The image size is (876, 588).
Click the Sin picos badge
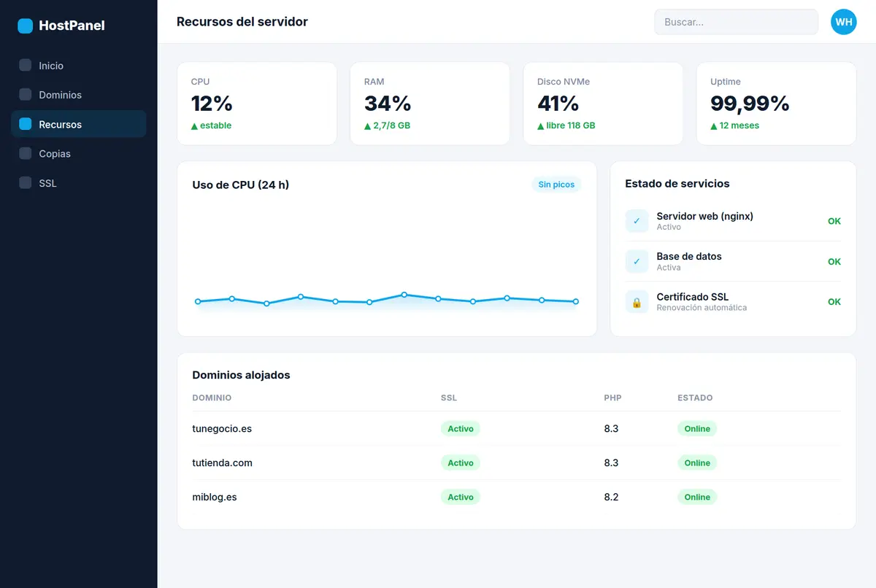(556, 185)
